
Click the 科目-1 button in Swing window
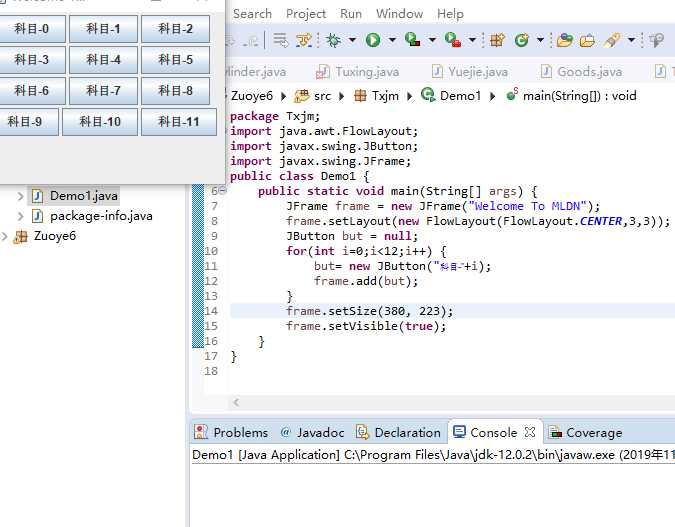click(103, 29)
